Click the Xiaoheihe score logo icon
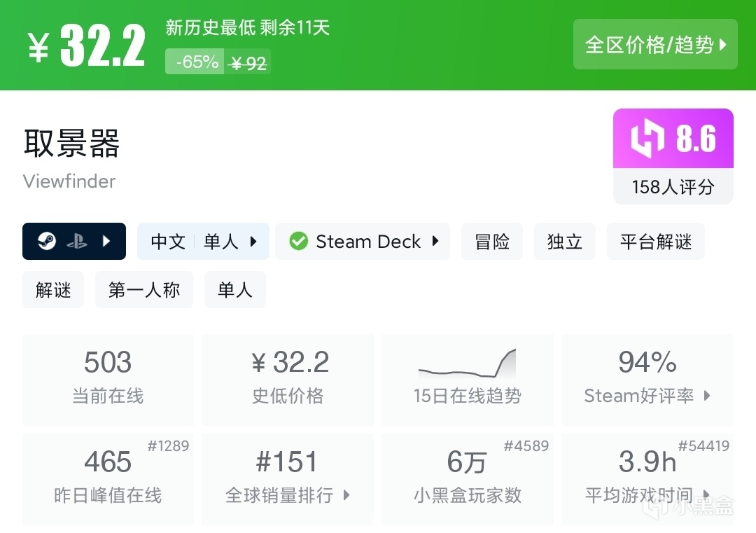The width and height of the screenshot is (756, 533). (647, 139)
